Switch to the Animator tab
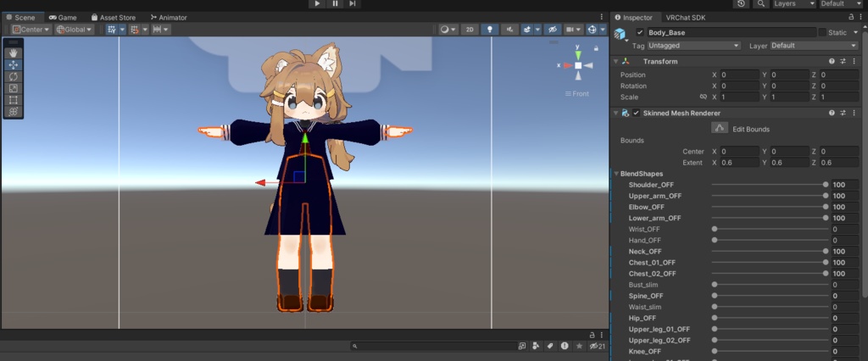868x361 pixels. [x=169, y=17]
